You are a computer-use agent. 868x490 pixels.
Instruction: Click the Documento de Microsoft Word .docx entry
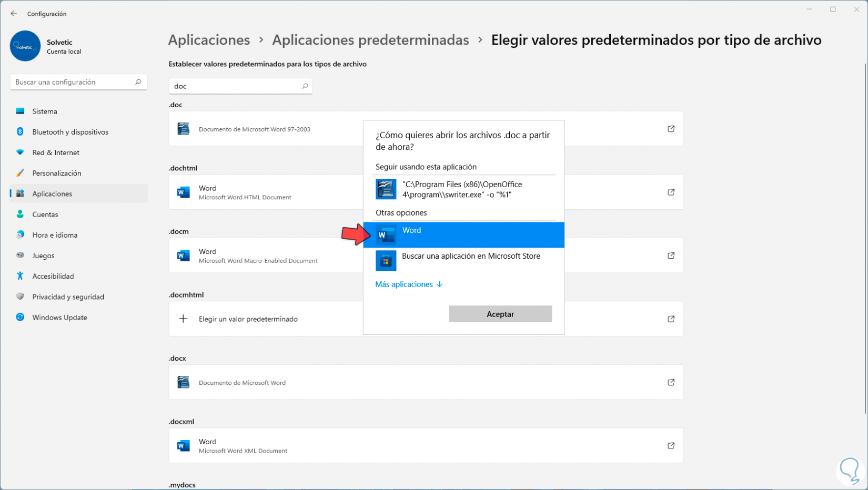[426, 382]
